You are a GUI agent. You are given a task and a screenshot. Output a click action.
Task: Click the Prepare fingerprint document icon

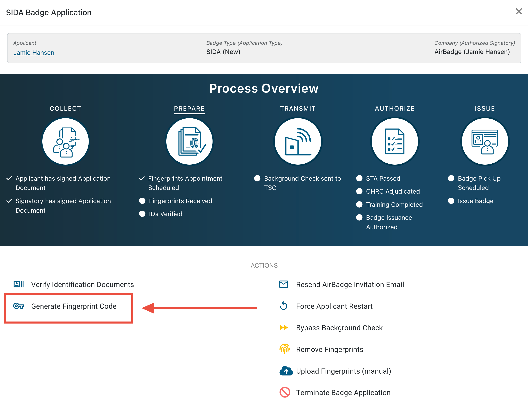pyautogui.click(x=189, y=142)
